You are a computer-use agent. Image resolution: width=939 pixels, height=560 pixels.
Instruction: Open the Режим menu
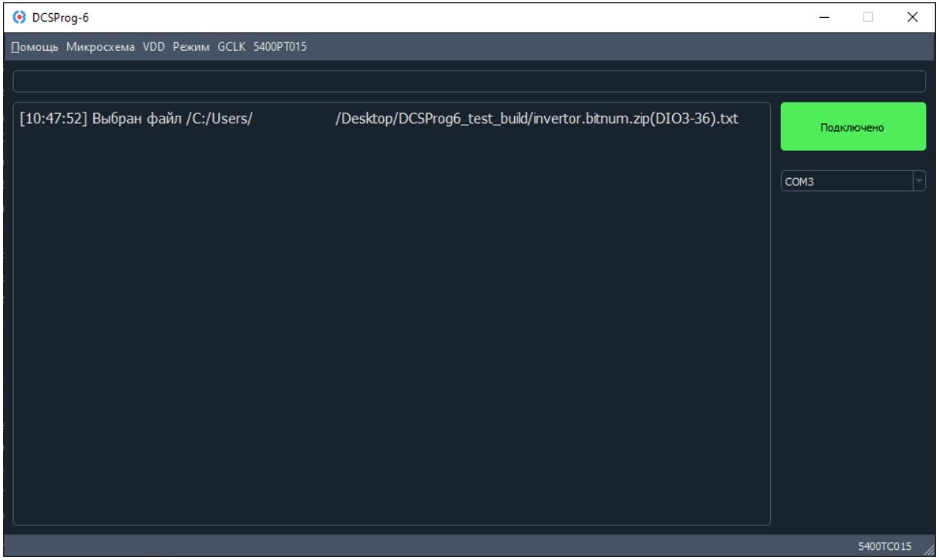click(191, 47)
